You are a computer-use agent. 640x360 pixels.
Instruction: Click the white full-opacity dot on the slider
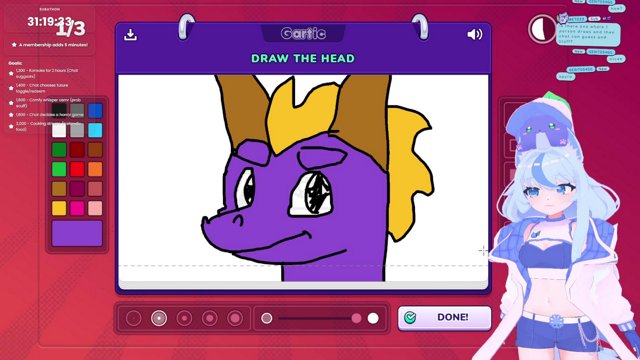373,318
